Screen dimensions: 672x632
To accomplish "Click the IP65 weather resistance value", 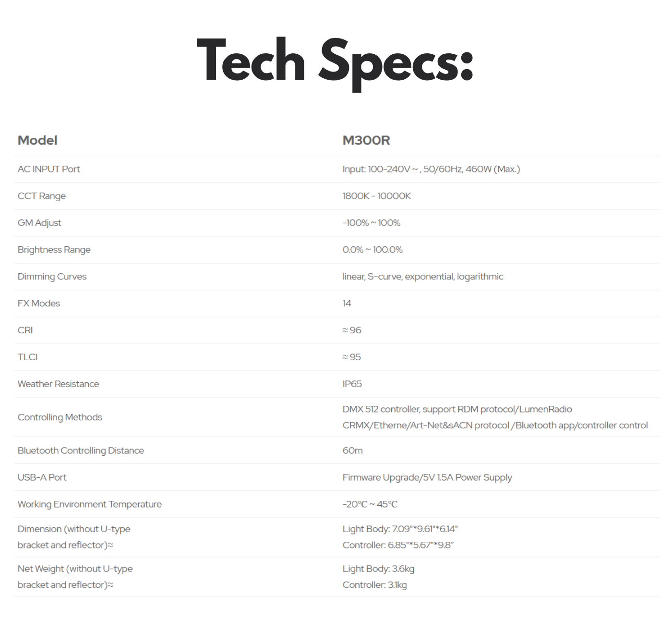I will (x=352, y=384).
